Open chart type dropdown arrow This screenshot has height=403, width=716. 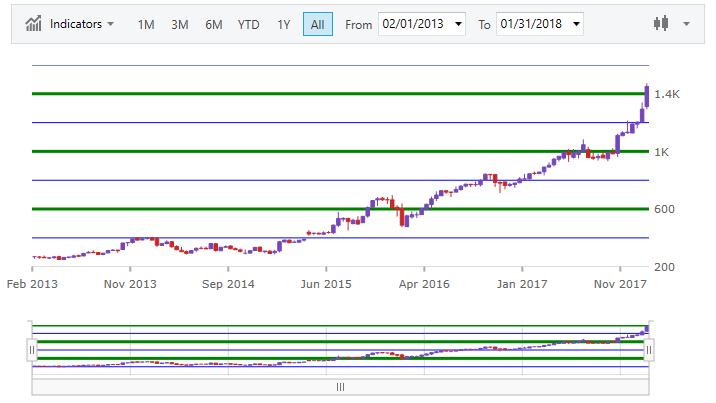[x=686, y=24]
